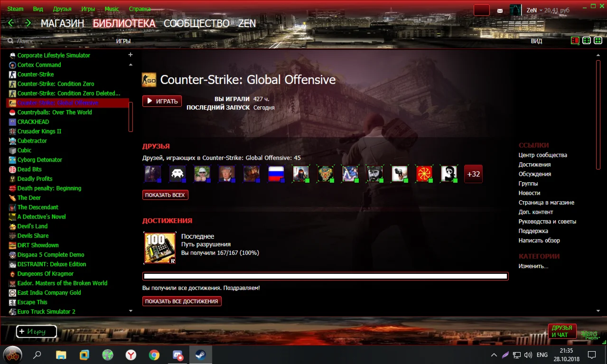Click ПОКАЗАТЬ ВСЕ ДОСТИЖЕНИЯ button
This screenshot has width=607, height=364.
point(182,301)
